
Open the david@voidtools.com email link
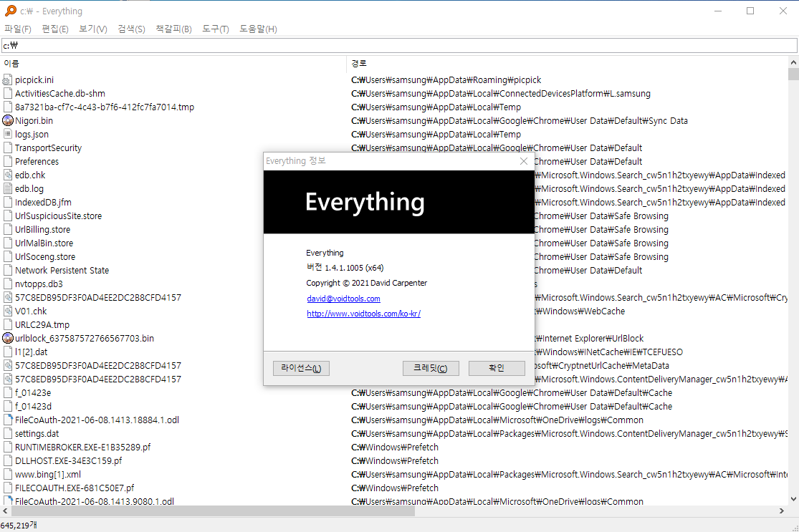(343, 299)
